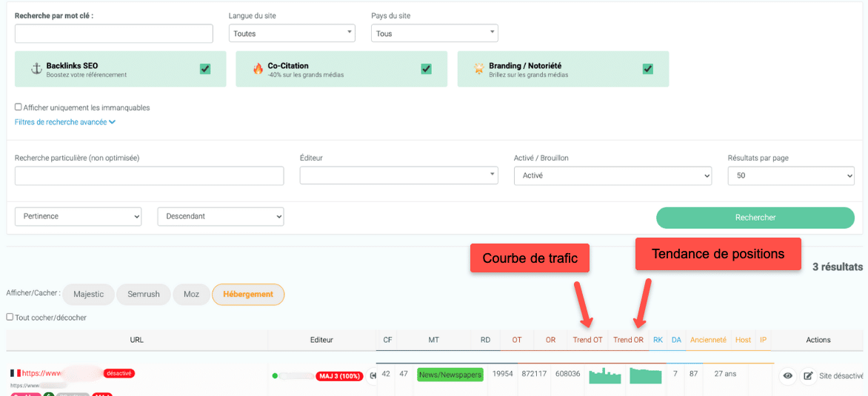Open the Pays du site dropdown
This screenshot has height=396, width=868.
(435, 33)
